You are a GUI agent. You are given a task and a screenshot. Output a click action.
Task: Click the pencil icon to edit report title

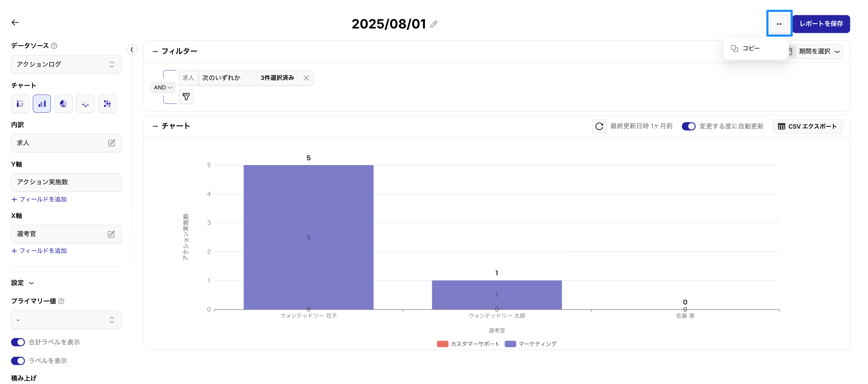click(x=434, y=24)
